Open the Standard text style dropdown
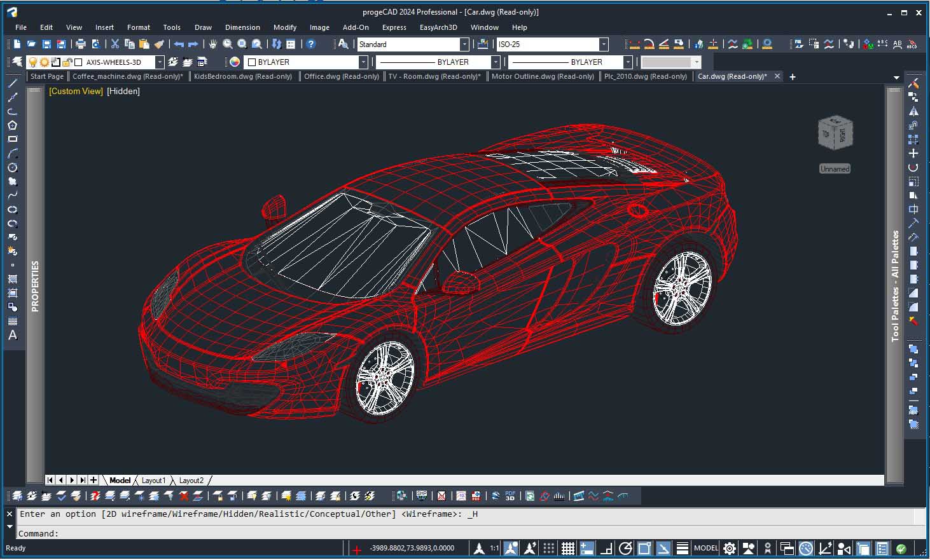The image size is (930, 560). pyautogui.click(x=464, y=44)
